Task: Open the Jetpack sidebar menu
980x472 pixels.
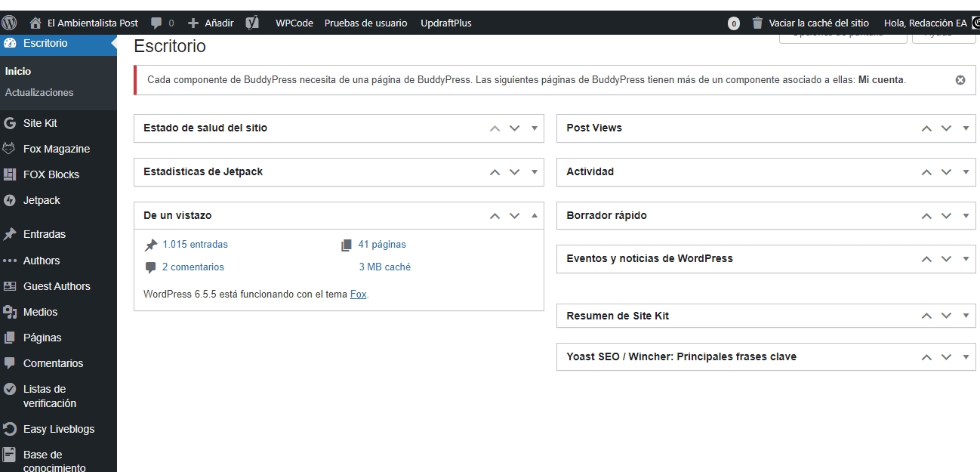Action: tap(42, 200)
